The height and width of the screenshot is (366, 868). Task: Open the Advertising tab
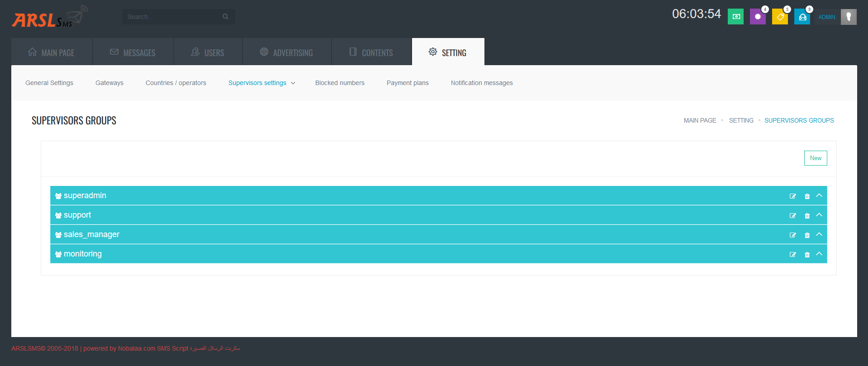point(287,52)
